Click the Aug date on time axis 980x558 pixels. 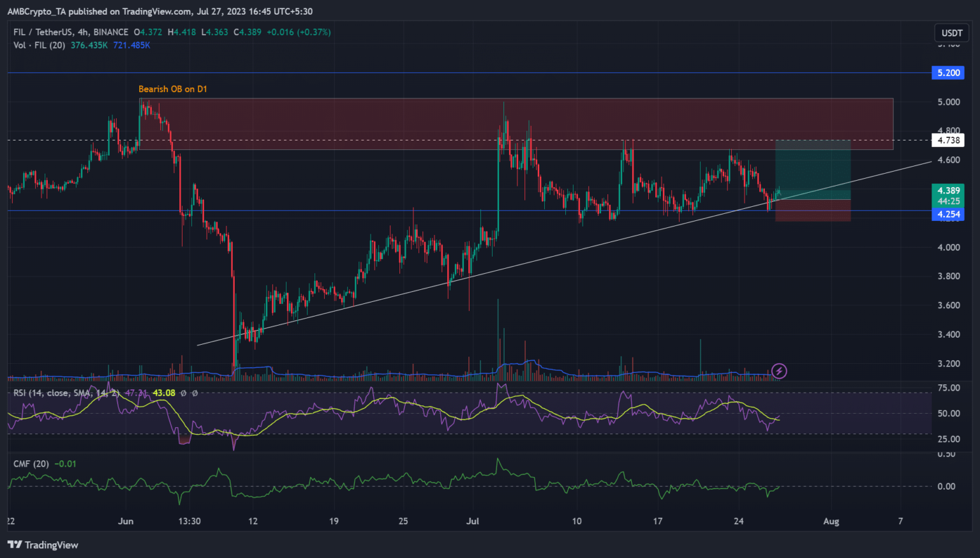click(x=831, y=521)
